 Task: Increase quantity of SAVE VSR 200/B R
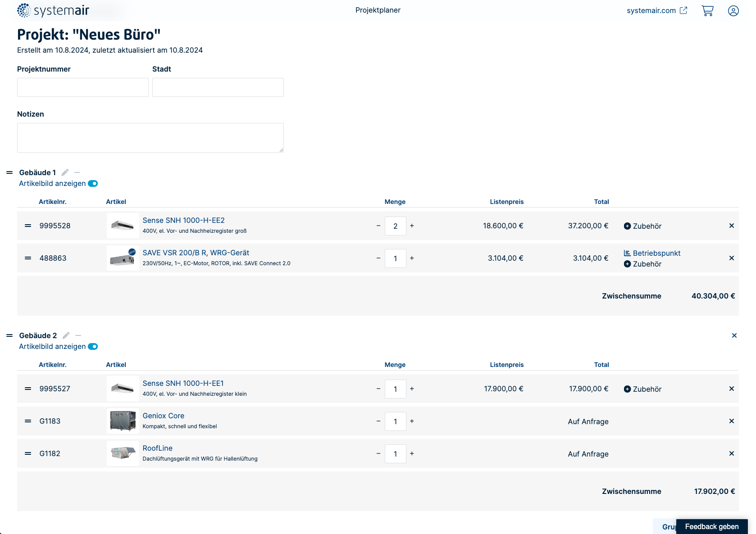coord(412,258)
